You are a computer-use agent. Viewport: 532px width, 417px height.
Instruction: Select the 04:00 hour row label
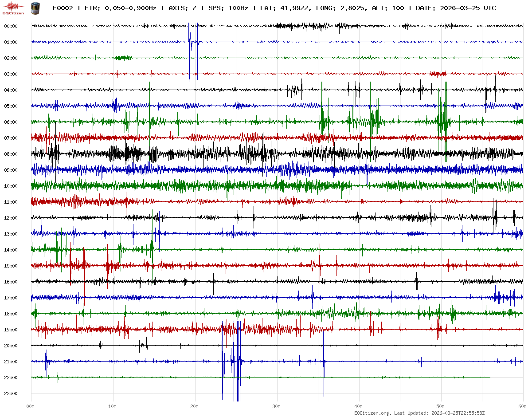11,90
